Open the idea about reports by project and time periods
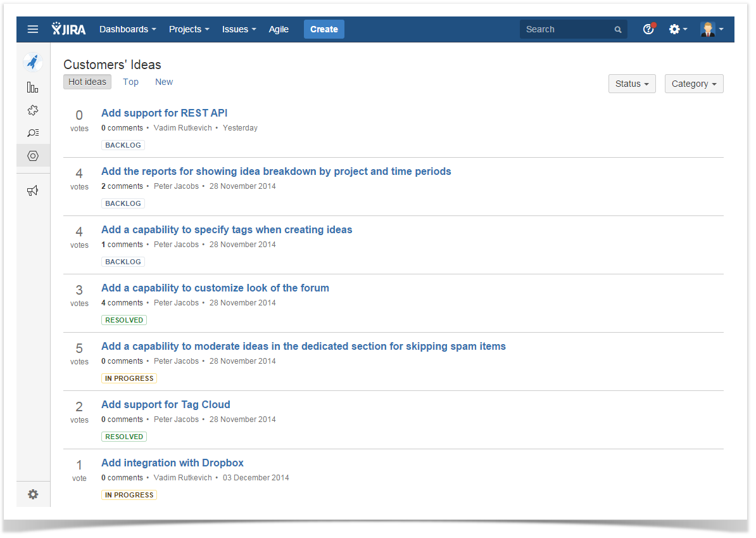Image resolution: width=756 pixels, height=538 pixels. pyautogui.click(x=276, y=171)
